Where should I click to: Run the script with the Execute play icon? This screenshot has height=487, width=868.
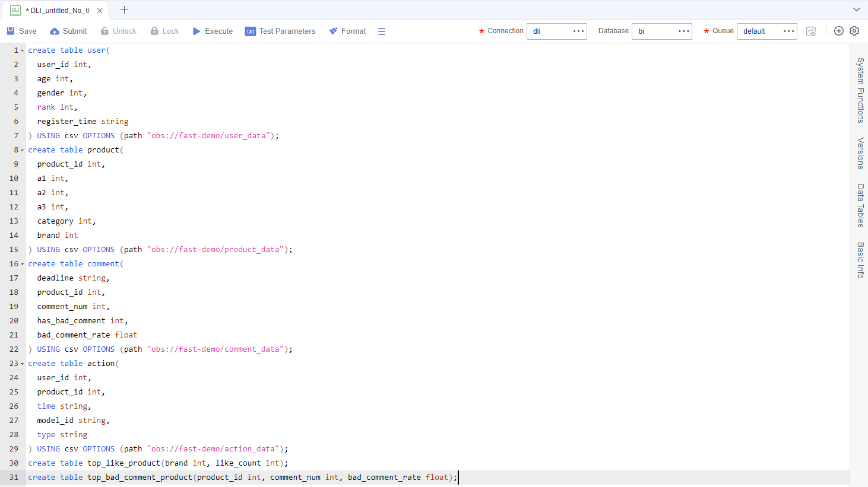click(x=197, y=31)
